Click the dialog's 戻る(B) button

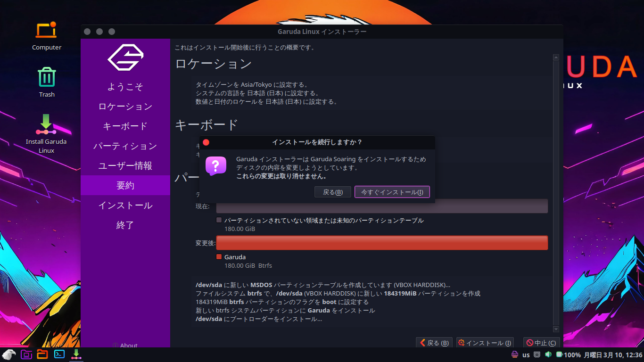click(x=333, y=192)
